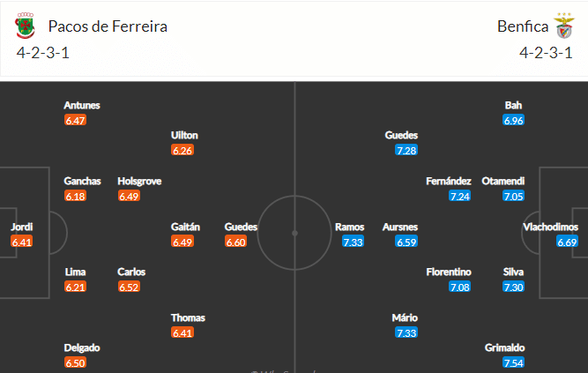Viewport: 588px width, 373px height.
Task: Click on player Fernández
Action: (x=449, y=182)
